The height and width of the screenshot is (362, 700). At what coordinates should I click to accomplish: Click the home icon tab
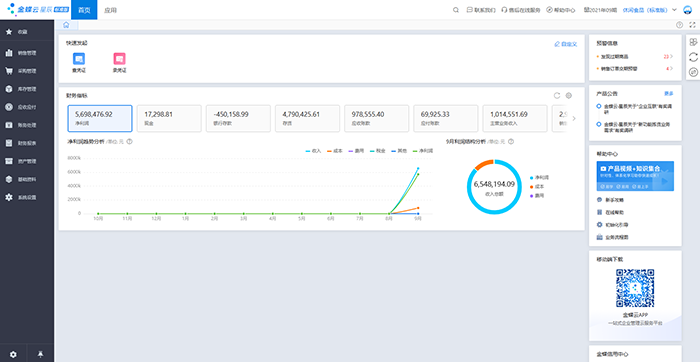click(66, 25)
